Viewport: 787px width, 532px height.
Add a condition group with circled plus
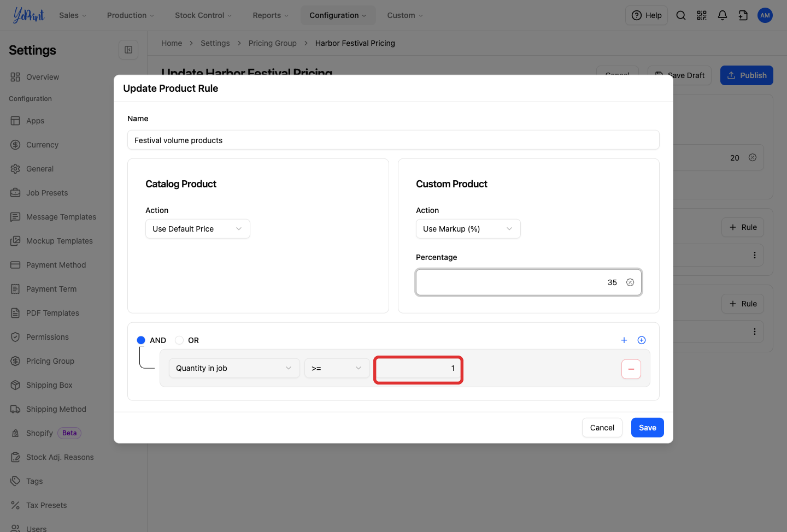642,340
